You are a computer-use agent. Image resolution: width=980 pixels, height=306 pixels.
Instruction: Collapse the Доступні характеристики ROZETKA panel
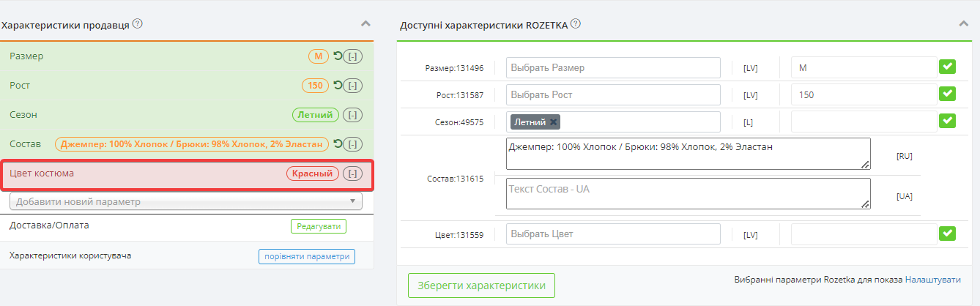tap(964, 24)
